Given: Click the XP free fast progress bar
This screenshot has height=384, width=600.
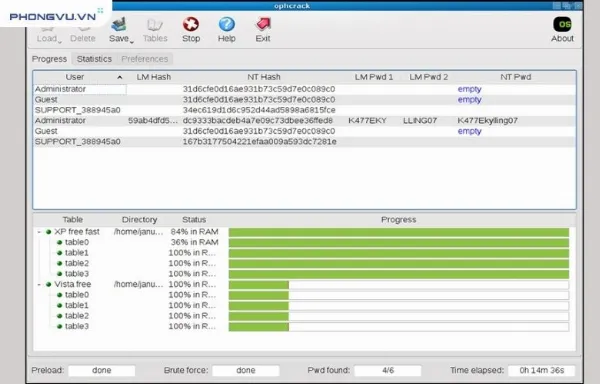Looking at the screenshot, I should coord(399,232).
